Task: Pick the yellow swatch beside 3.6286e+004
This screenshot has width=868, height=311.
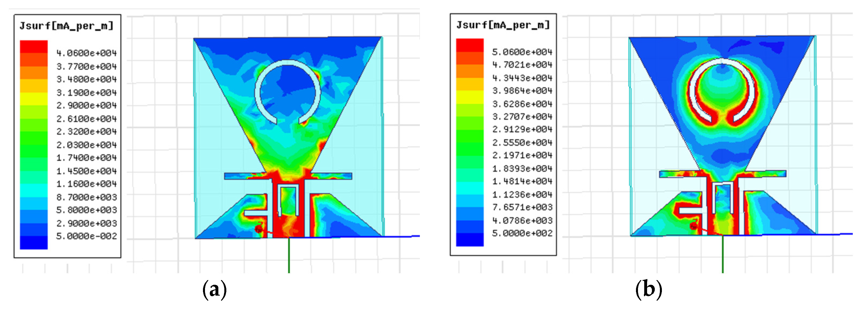Action: tap(470, 97)
